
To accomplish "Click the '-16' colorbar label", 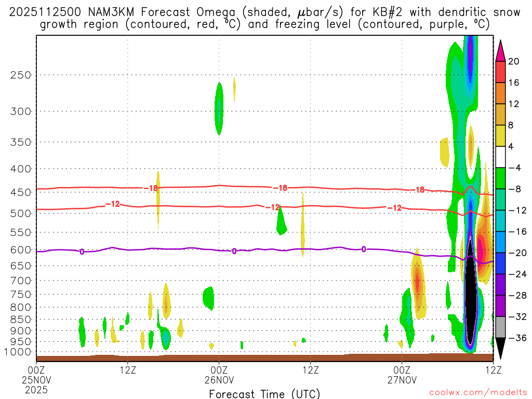I will pyautogui.click(x=518, y=232).
